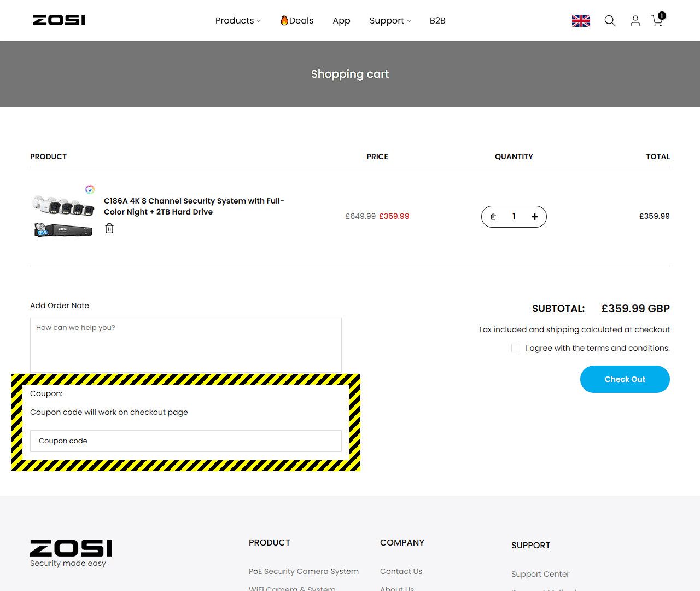The image size is (700, 591).
Task: Click the UK flag language selector
Action: [x=580, y=20]
